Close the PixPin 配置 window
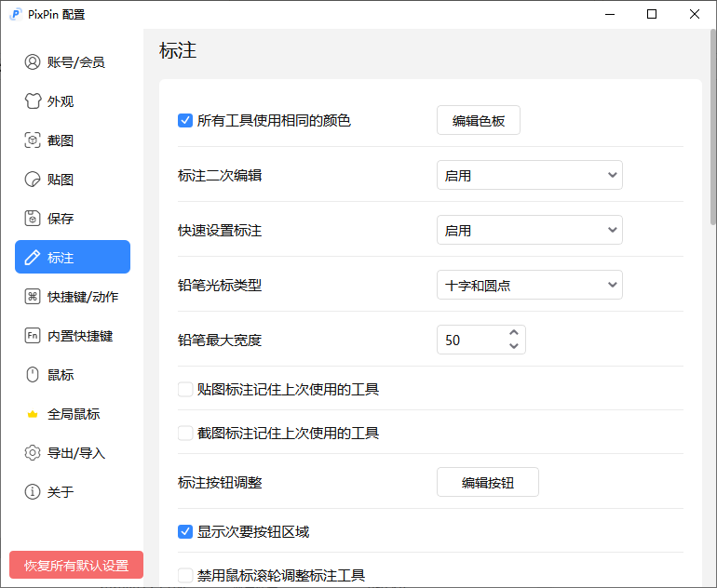The height and width of the screenshot is (588, 717). [694, 14]
